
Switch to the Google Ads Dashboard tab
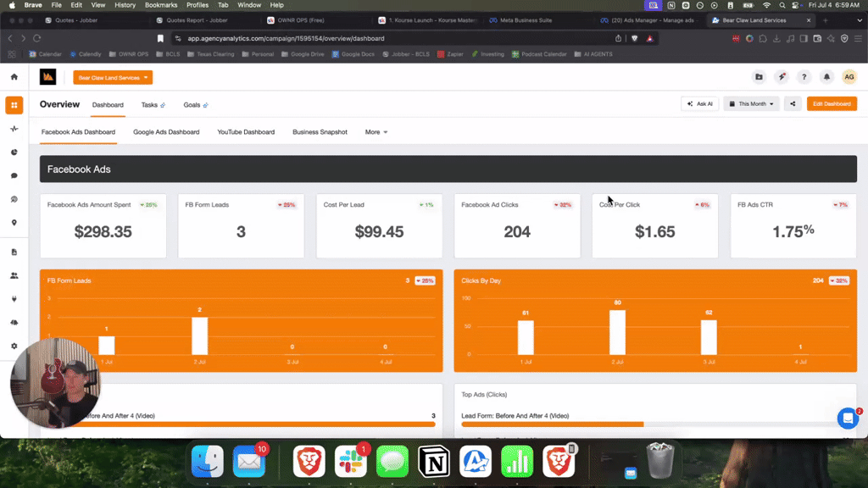tap(166, 132)
